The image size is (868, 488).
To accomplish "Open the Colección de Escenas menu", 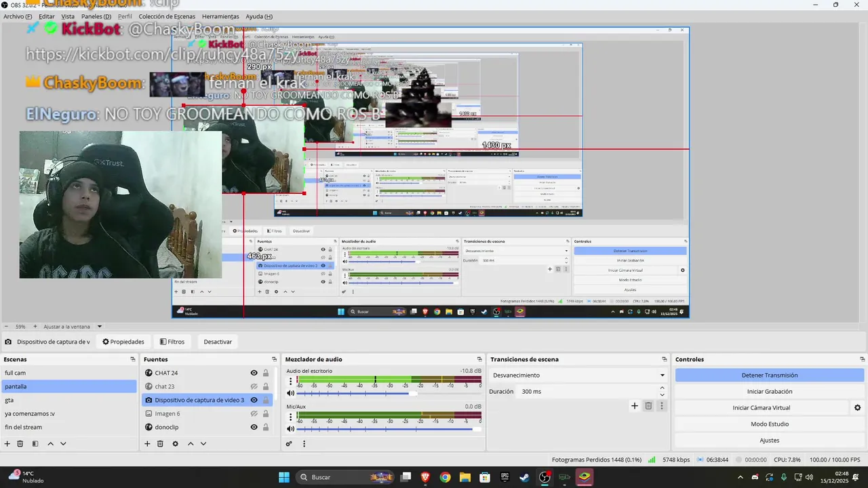I will pos(167,16).
